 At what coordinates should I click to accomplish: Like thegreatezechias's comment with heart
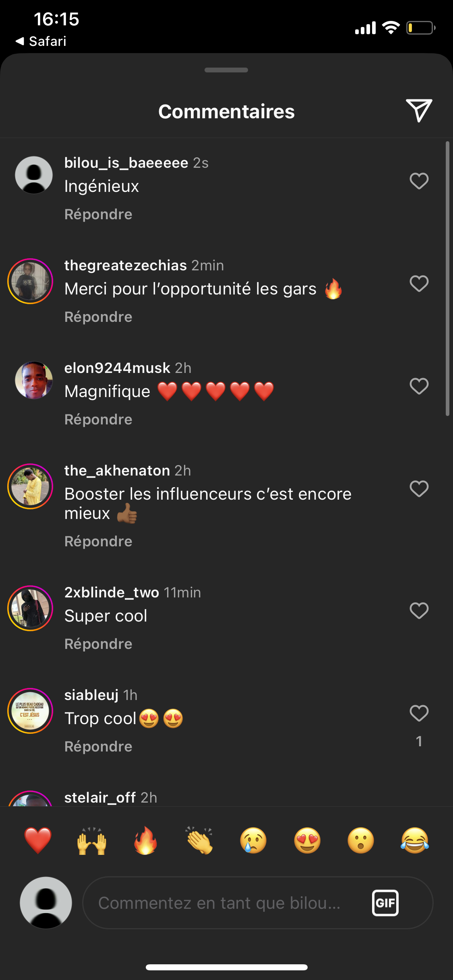419,284
